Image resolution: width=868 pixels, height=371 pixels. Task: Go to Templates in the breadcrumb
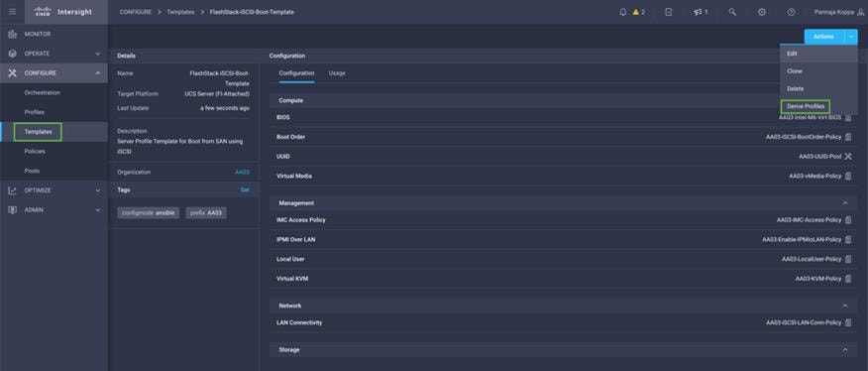(180, 12)
